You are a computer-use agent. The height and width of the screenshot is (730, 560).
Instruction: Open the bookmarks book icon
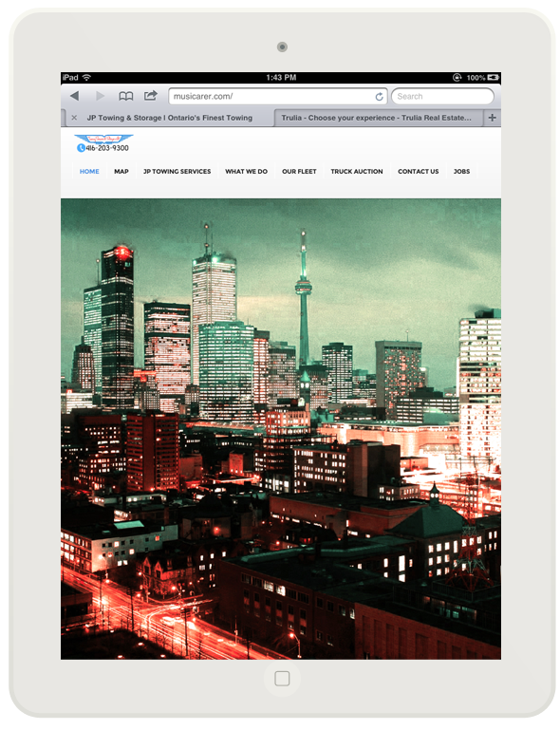tap(125, 97)
